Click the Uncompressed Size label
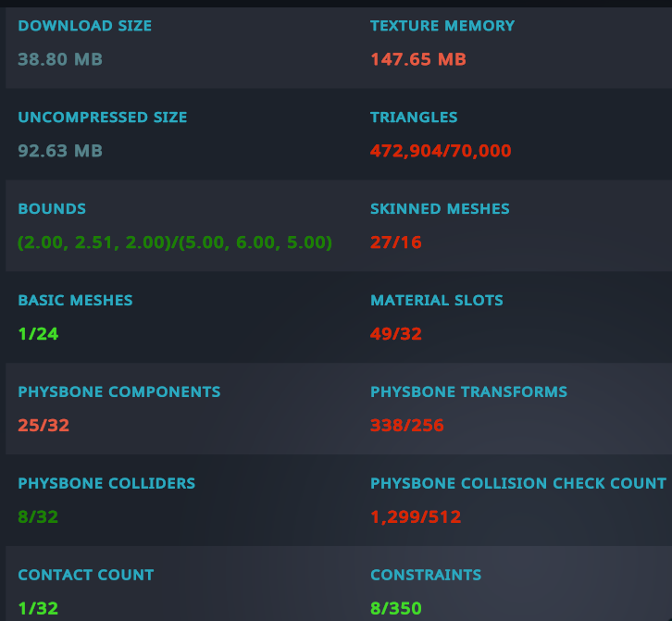672x621 pixels. coord(102,118)
